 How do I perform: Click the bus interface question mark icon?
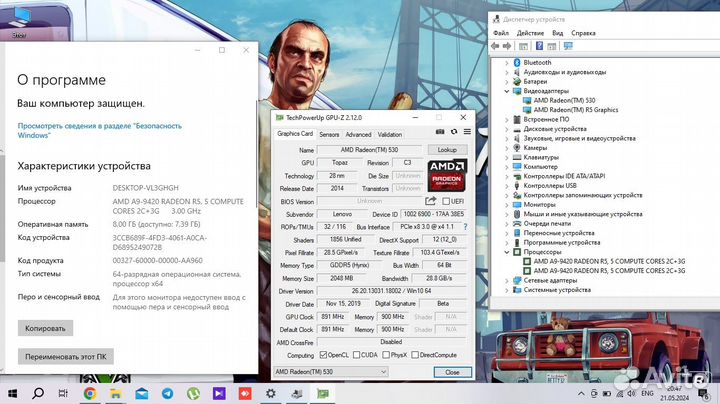pyautogui.click(x=465, y=227)
